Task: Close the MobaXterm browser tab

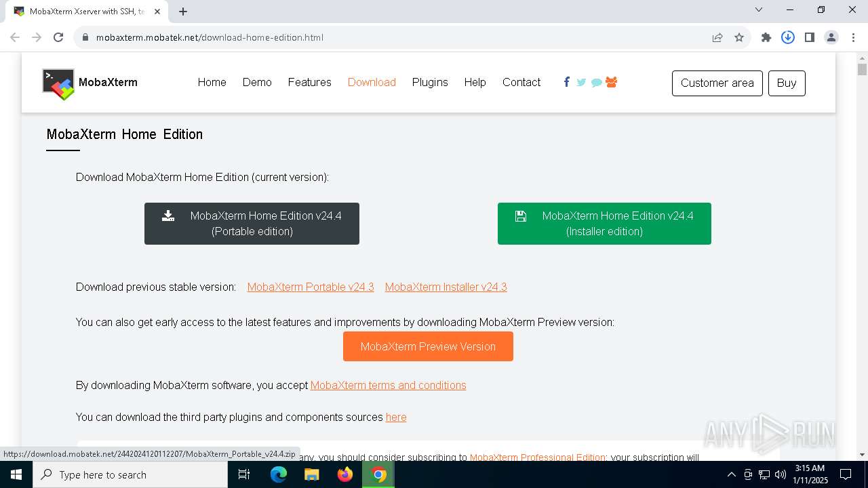Action: (x=158, y=12)
